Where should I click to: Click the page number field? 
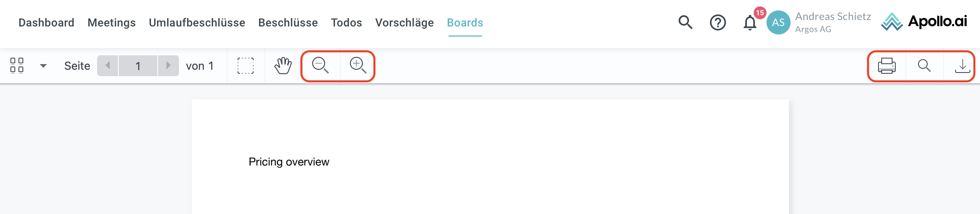138,66
